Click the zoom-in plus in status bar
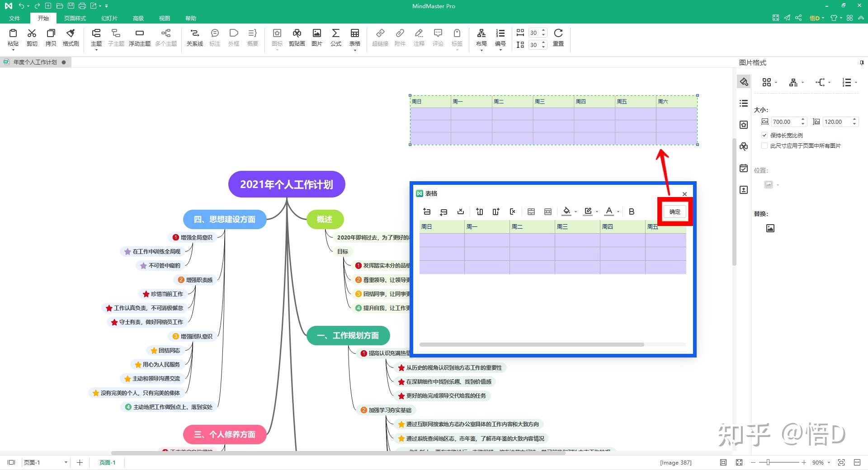 [x=804, y=462]
